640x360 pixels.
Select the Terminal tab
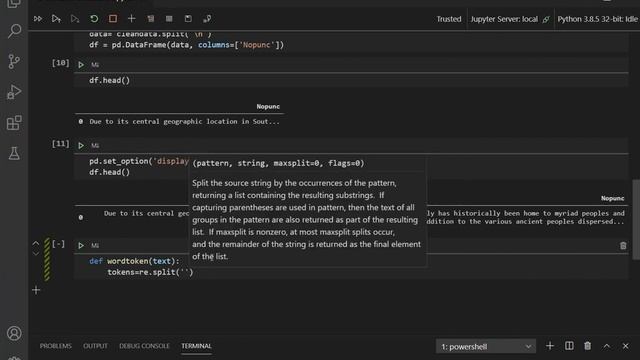(x=196, y=346)
